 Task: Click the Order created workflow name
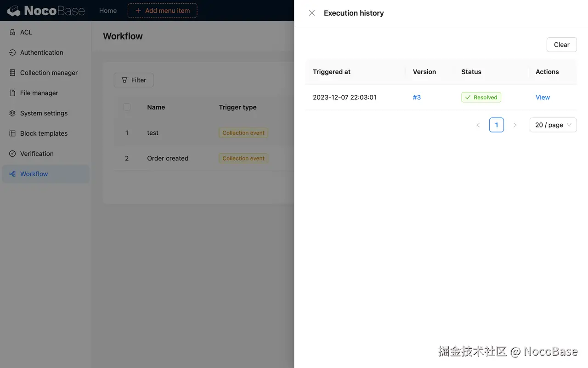168,158
